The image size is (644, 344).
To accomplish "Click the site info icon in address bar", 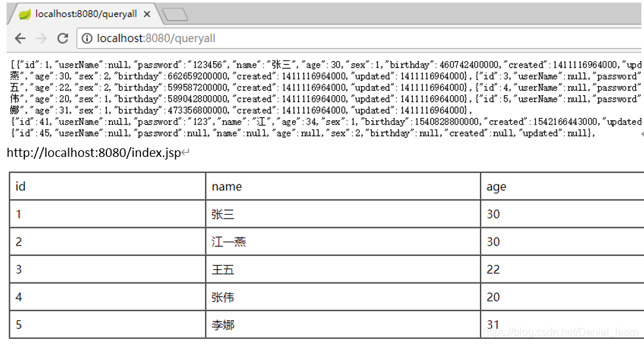I will coord(87,39).
